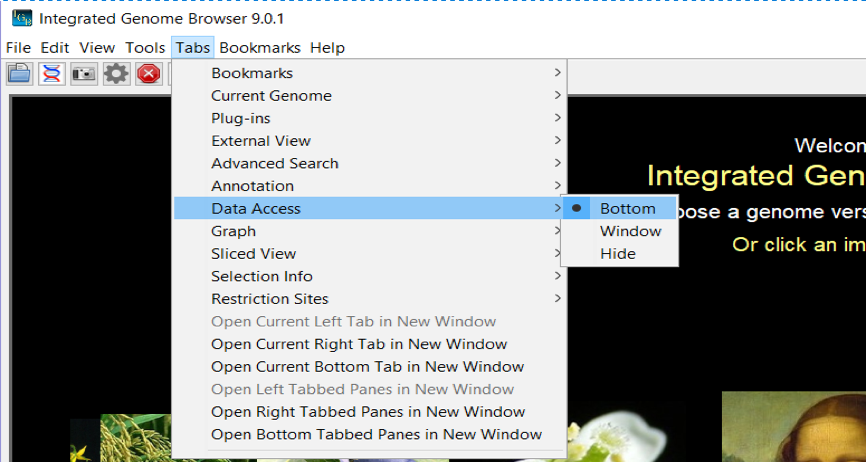This screenshot has height=462, width=866.
Task: Select Window in Data Access submenu
Action: pyautogui.click(x=619, y=231)
